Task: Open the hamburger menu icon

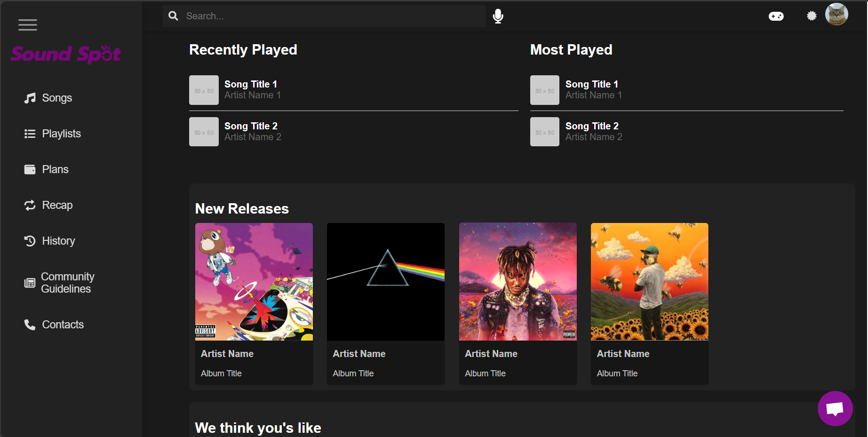Action: (28, 25)
